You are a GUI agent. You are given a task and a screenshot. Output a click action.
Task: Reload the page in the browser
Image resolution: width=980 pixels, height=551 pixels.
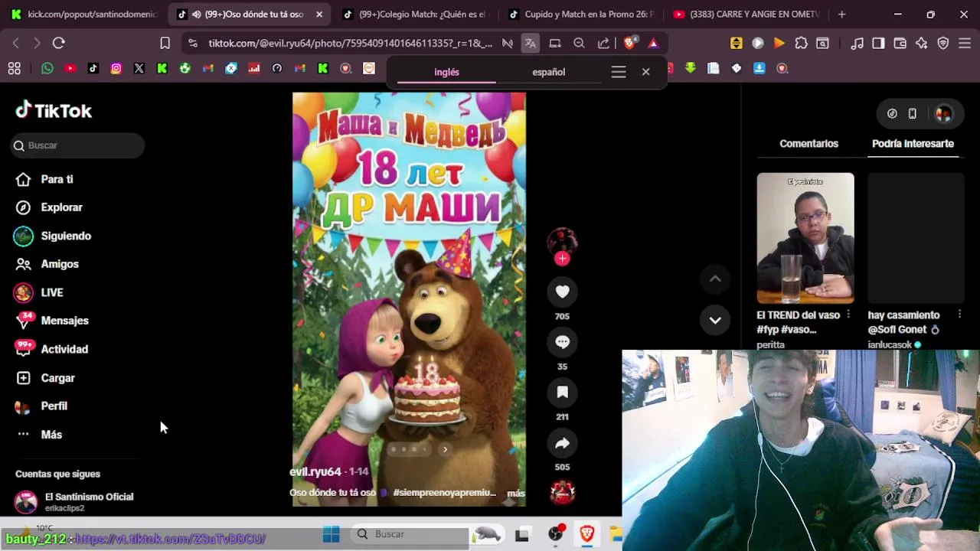[59, 43]
